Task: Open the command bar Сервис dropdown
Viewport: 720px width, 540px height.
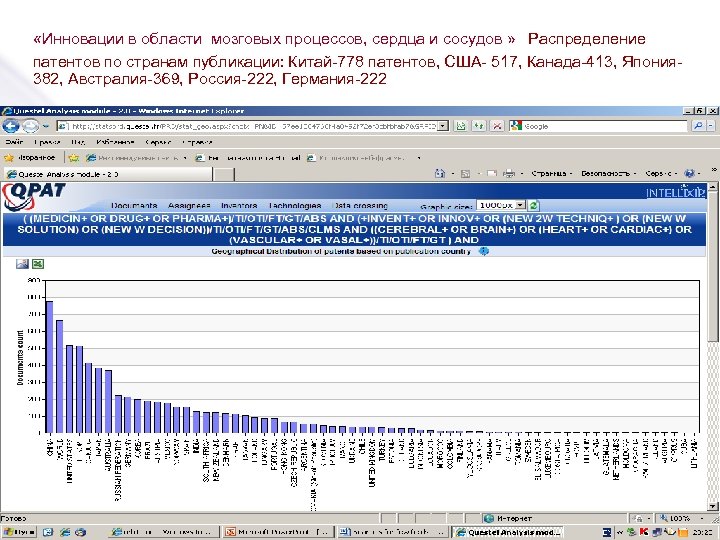Action: (660, 174)
